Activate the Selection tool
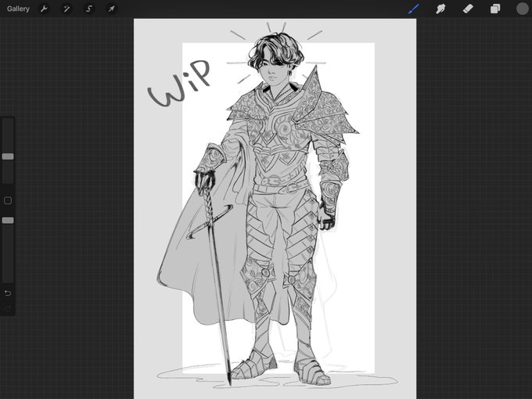 coord(89,9)
